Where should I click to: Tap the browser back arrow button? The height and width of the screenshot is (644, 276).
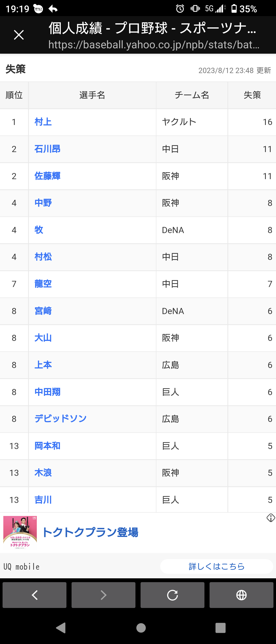tap(34, 595)
